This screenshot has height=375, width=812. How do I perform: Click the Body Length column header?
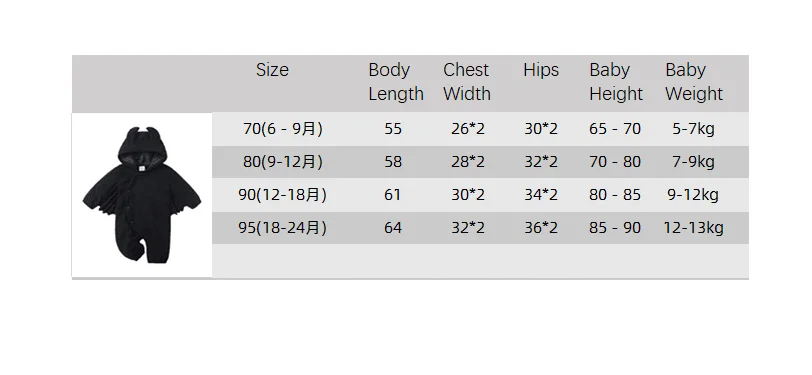coord(396,82)
